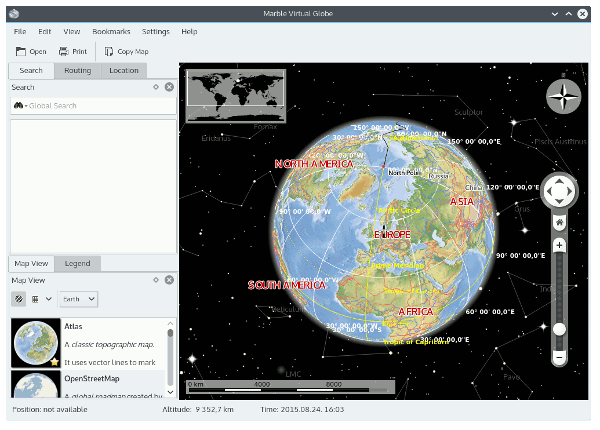
Task: Click the compass rose icon on the map
Action: [563, 97]
